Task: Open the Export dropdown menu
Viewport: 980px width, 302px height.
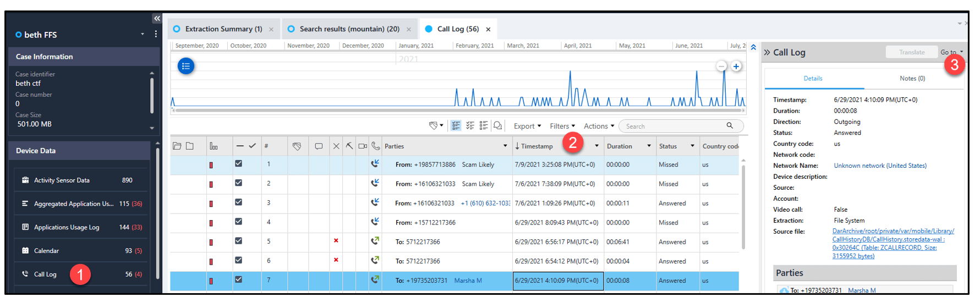Action: tap(527, 126)
